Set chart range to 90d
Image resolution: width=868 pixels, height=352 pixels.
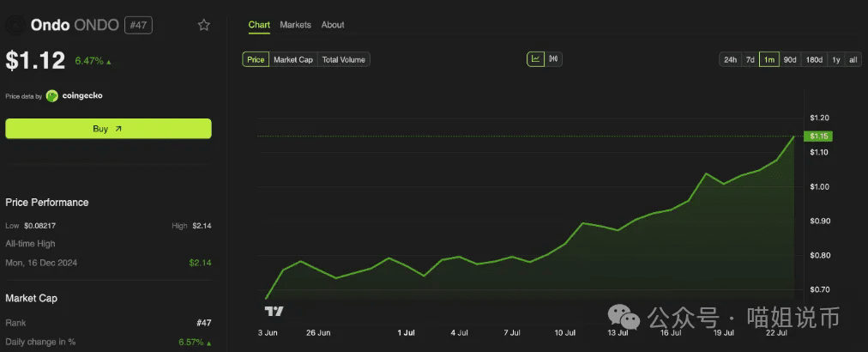790,59
